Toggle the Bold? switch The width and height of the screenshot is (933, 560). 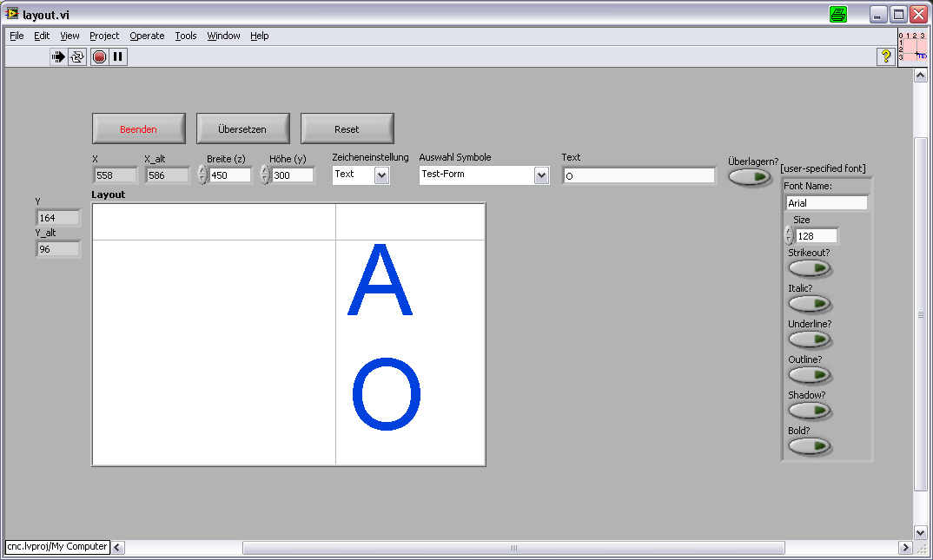pos(810,446)
